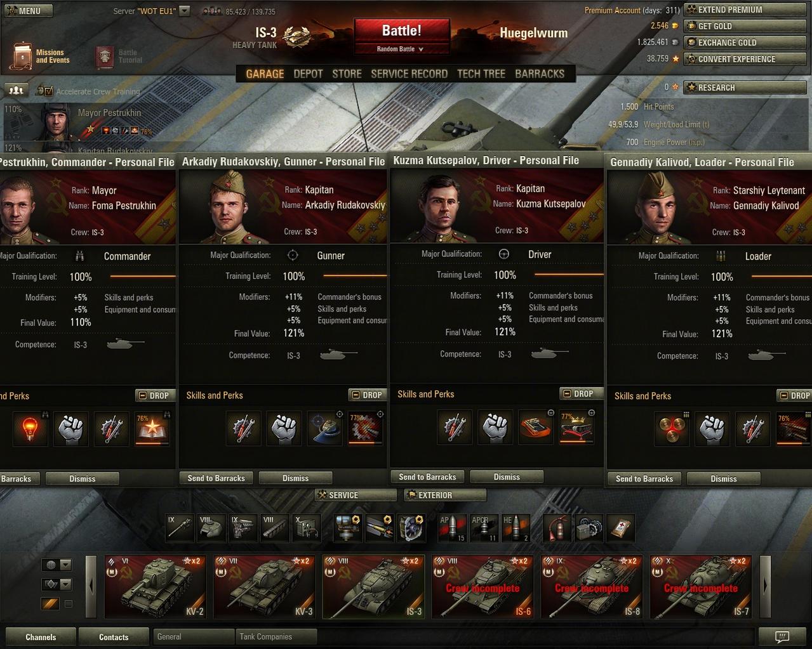Image resolution: width=812 pixels, height=649 pixels.
Task: Open the nation filter globe dropdown
Action: pyautogui.click(x=57, y=565)
